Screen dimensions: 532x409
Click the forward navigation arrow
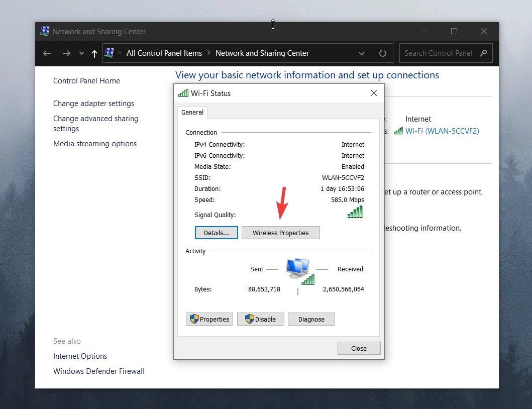tap(66, 53)
